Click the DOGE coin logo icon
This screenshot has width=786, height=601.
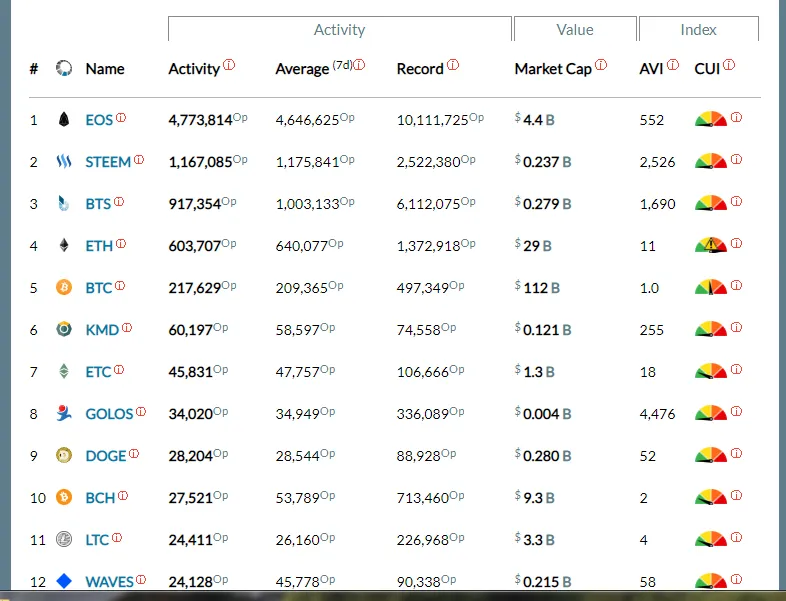click(64, 455)
